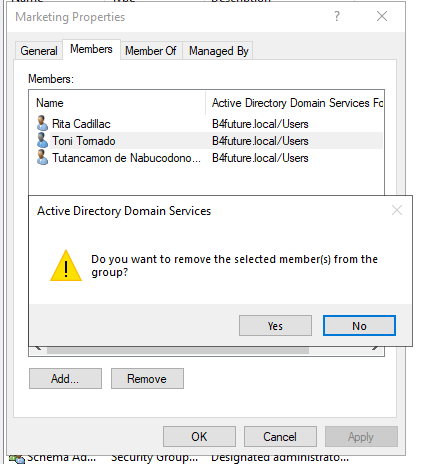
Task: Confirm removal with the Yes button
Action: [x=275, y=326]
